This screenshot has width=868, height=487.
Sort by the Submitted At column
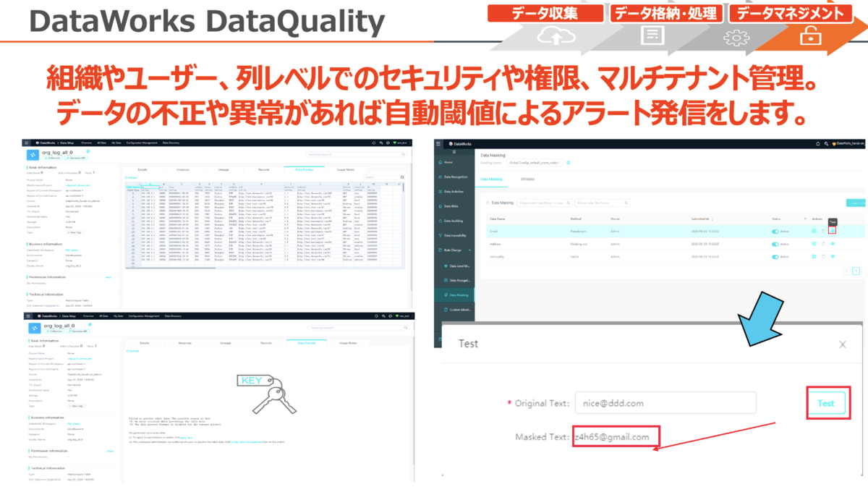712,219
